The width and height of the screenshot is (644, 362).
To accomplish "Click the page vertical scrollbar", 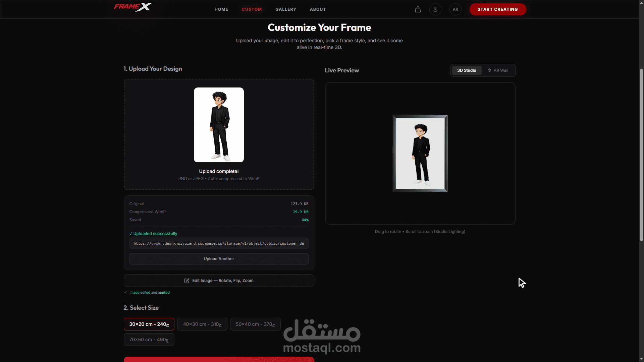I will click(641, 154).
